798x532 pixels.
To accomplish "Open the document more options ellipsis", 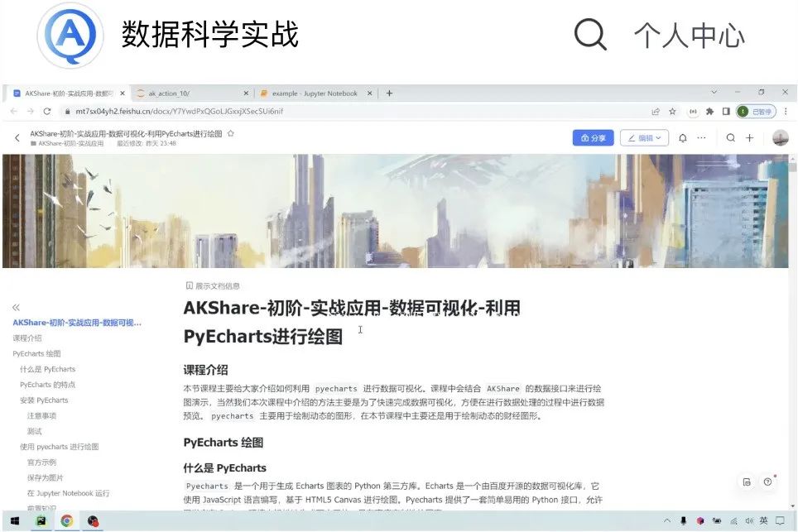I will [701, 138].
